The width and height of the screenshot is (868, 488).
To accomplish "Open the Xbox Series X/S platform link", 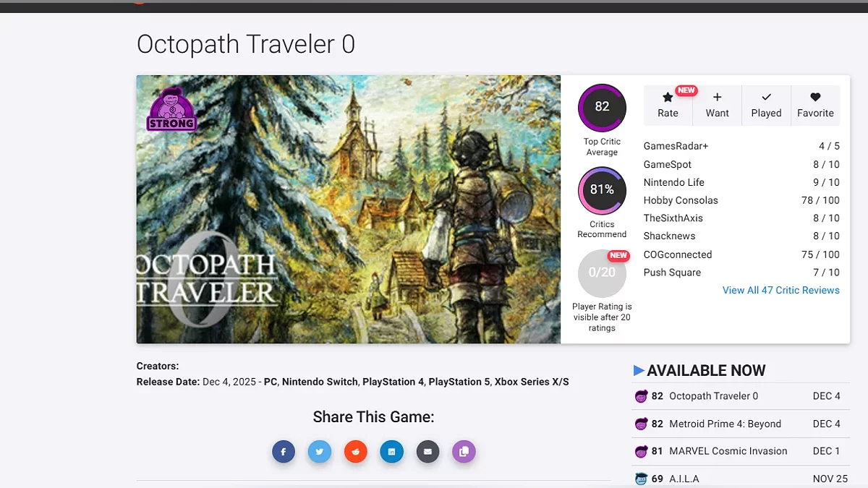I will (532, 382).
